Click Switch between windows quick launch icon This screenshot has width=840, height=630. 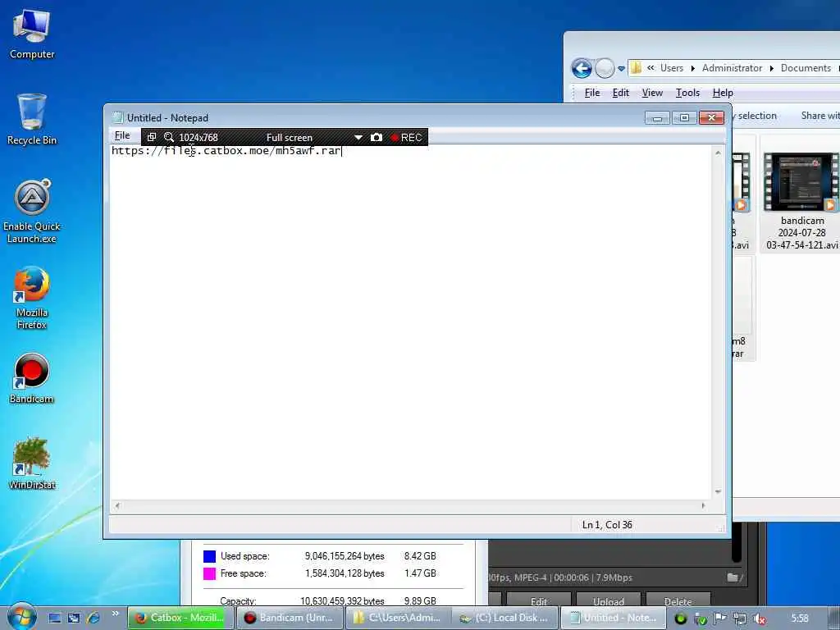coord(74,618)
